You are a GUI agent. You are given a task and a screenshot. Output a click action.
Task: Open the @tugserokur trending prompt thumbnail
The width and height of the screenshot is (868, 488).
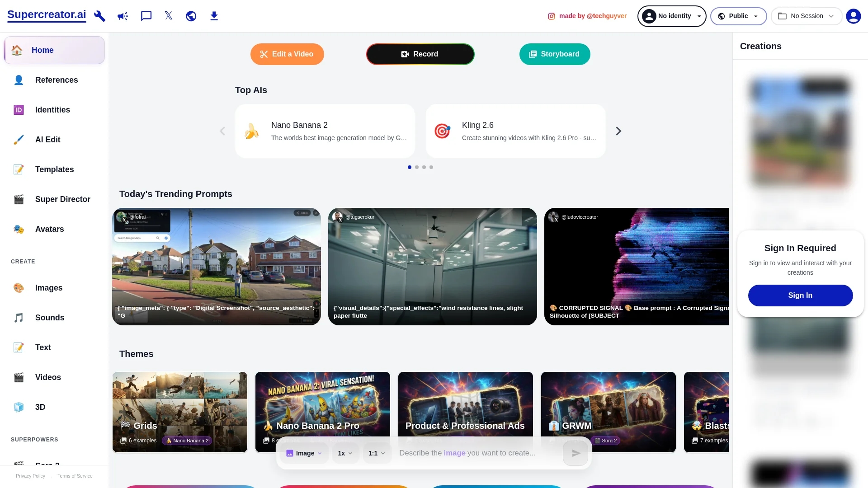pos(433,267)
